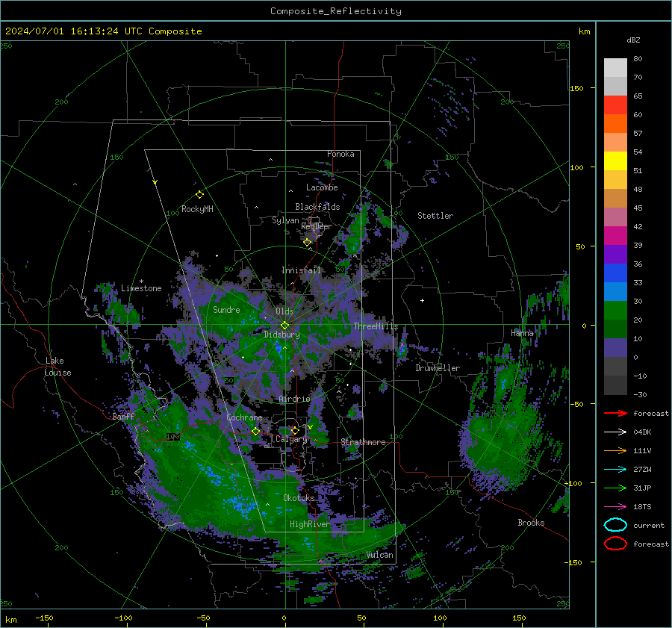Select the top light grey 80 dBZ swatch
Screen dimensions: 672x628
click(x=615, y=68)
